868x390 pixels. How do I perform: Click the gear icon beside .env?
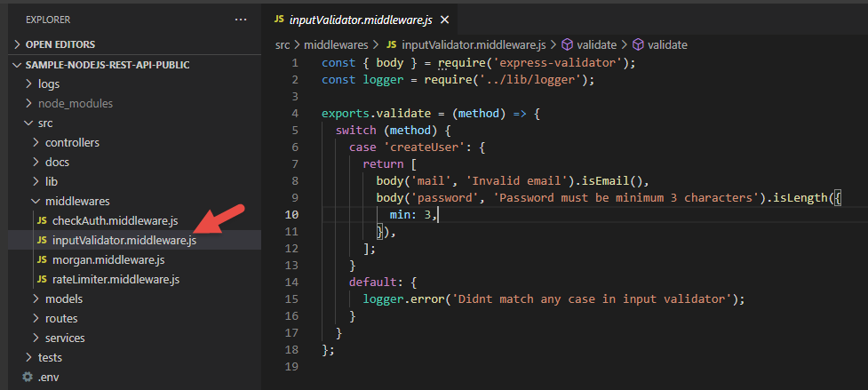(28, 378)
